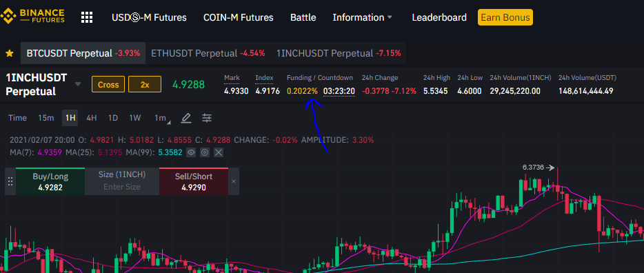Viewport: 644px width, 273px height.
Task: Click Buy/Long at 4.9282
Action: click(50, 181)
